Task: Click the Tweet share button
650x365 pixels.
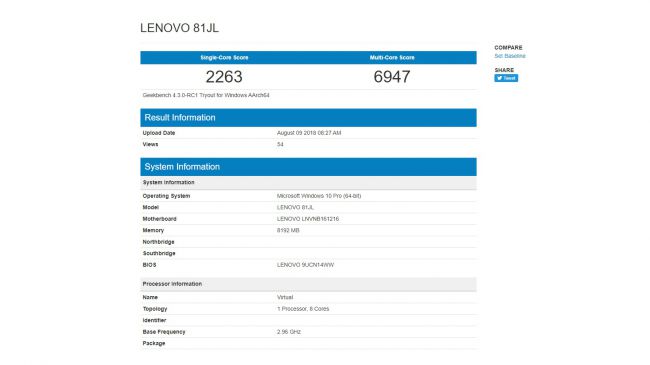Action: (506, 78)
